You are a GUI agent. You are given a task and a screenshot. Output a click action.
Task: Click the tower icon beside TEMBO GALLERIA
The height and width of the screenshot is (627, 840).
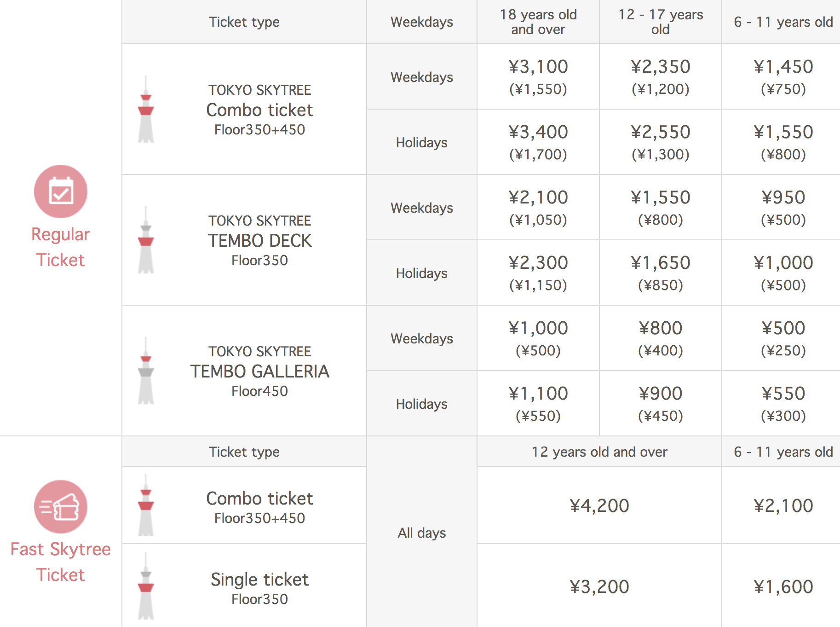pos(146,371)
